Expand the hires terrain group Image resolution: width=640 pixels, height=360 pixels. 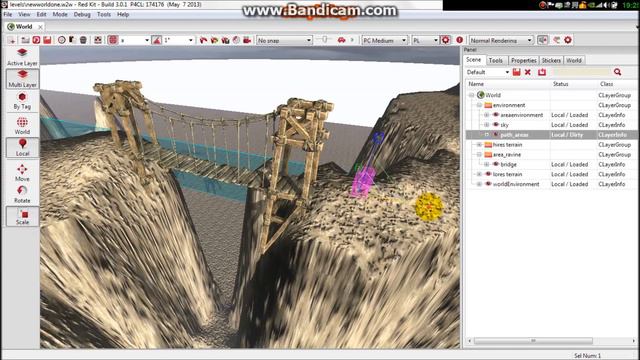click(479, 145)
